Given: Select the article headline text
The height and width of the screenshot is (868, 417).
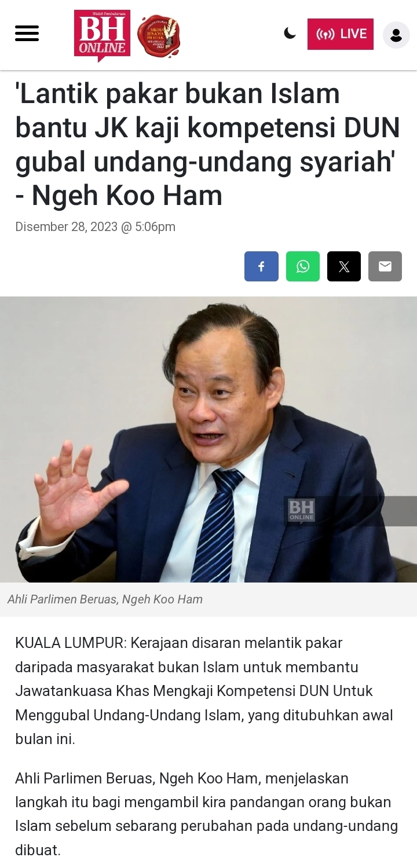Looking at the screenshot, I should pyautogui.click(x=208, y=145).
